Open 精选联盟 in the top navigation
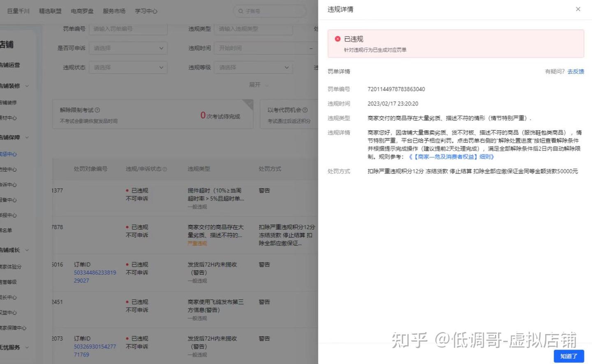The height and width of the screenshot is (364, 592). click(x=50, y=11)
